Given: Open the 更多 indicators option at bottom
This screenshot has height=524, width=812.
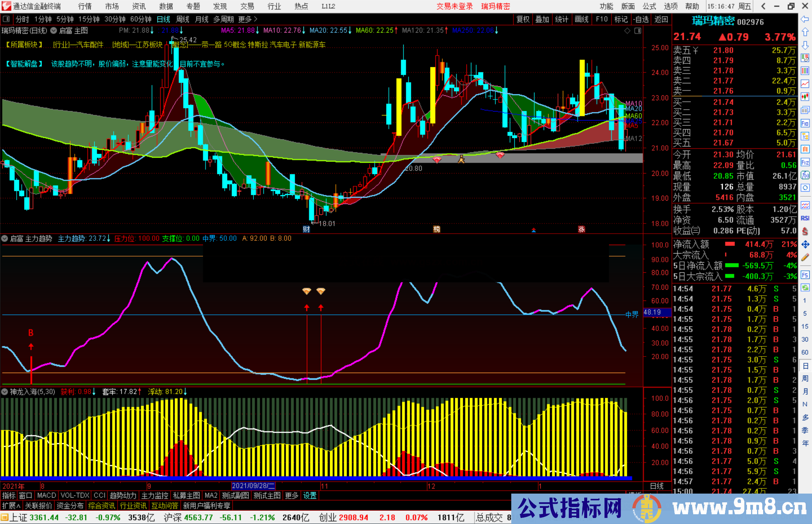Looking at the screenshot, I should point(291,495).
